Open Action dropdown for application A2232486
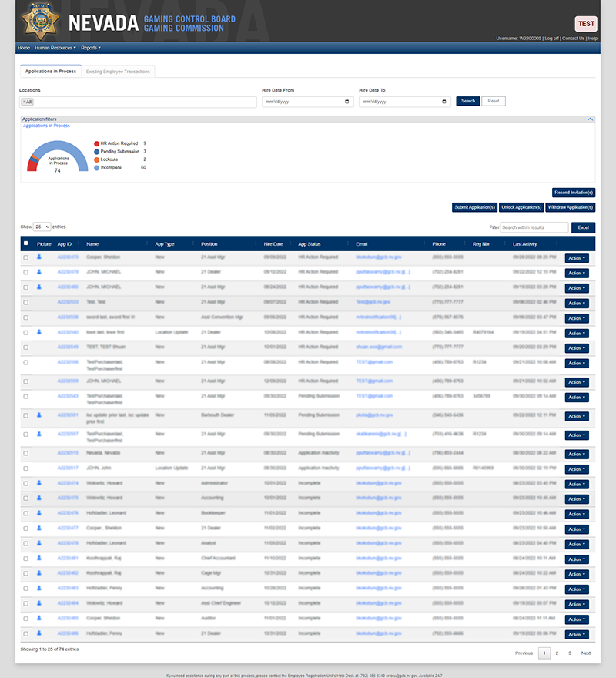The height and width of the screenshot is (678, 616). [577, 634]
